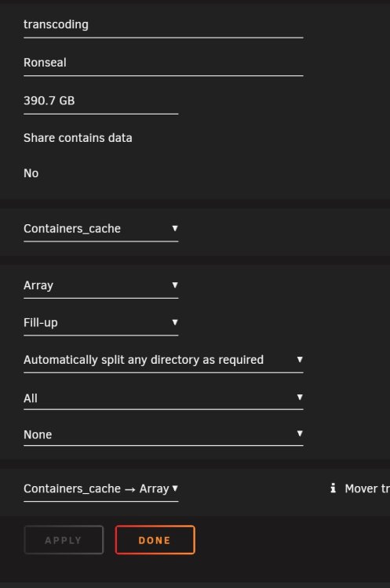Click the minimum free space field '390.7 GB'
Image resolution: width=390 pixels, height=588 pixels.
coord(101,101)
